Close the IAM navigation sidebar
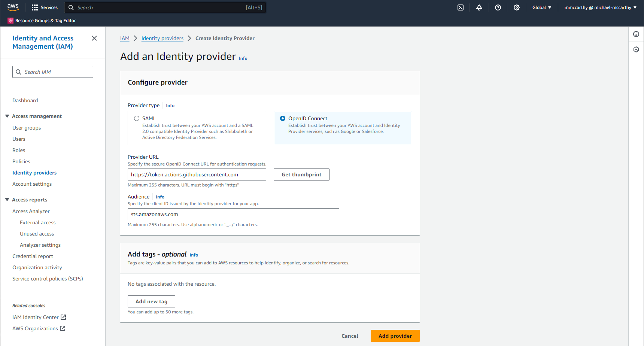The height and width of the screenshot is (346, 644). point(94,38)
